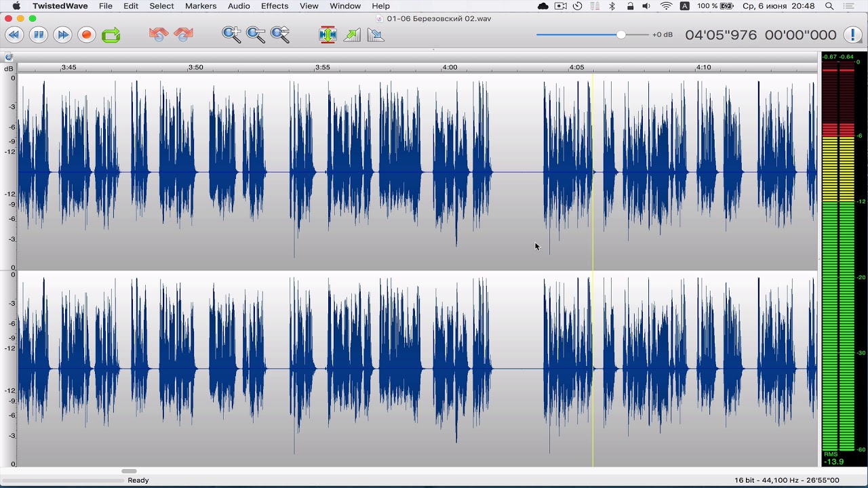Open the Edit menu
Viewport: 868px width, 488px height.
point(131,6)
